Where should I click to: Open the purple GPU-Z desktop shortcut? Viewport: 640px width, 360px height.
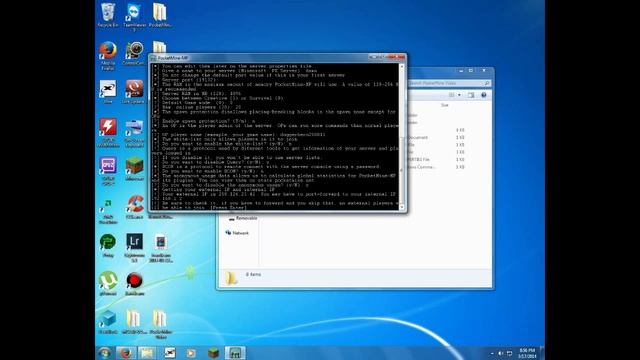click(108, 171)
